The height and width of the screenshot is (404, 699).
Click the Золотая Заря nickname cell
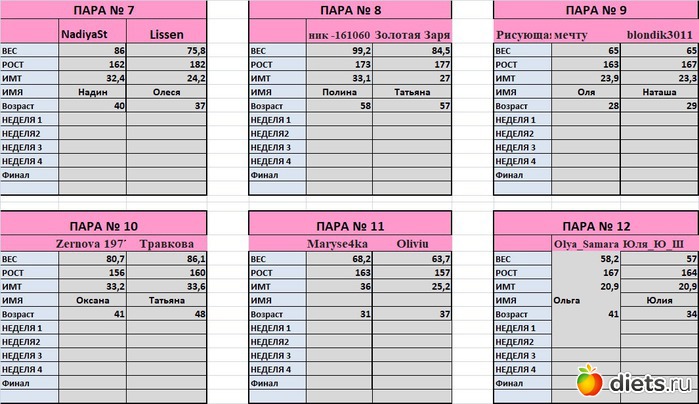[412, 34]
